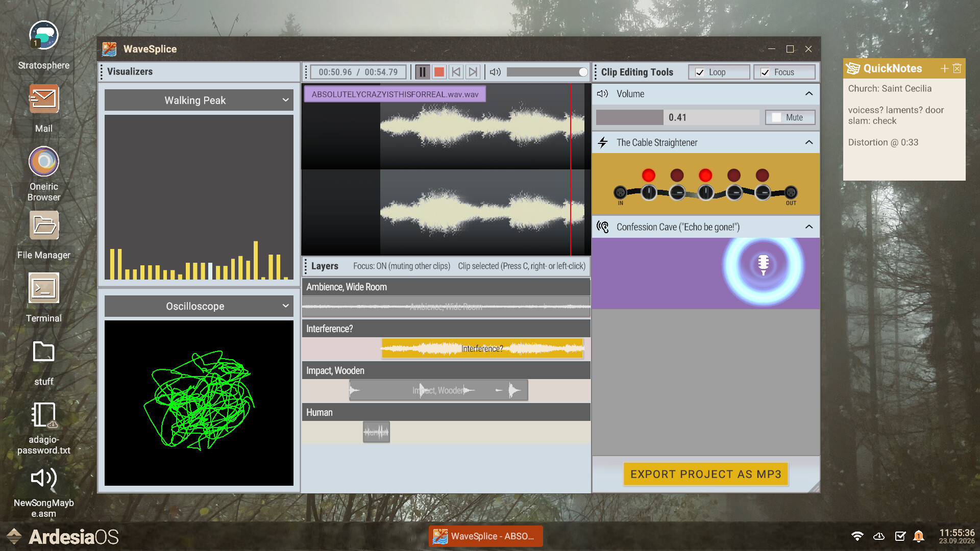Screen dimensions: 980x551
Task: Click the glowing microphone in Confession Cave
Action: pyautogui.click(x=763, y=265)
